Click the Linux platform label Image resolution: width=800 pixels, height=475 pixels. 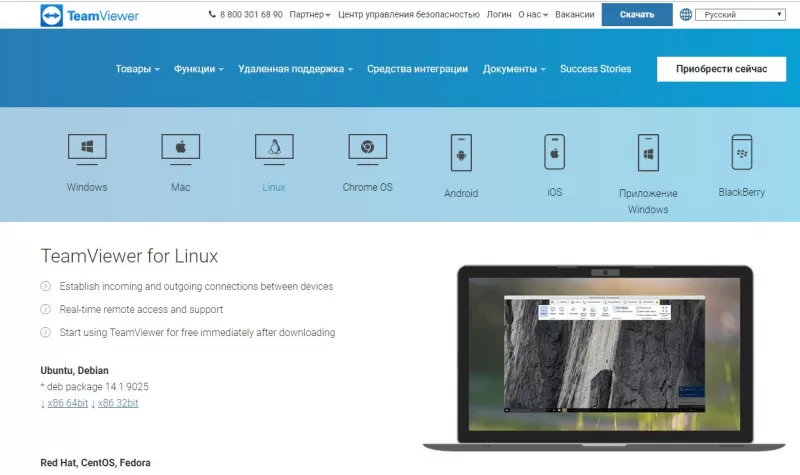coord(274,187)
